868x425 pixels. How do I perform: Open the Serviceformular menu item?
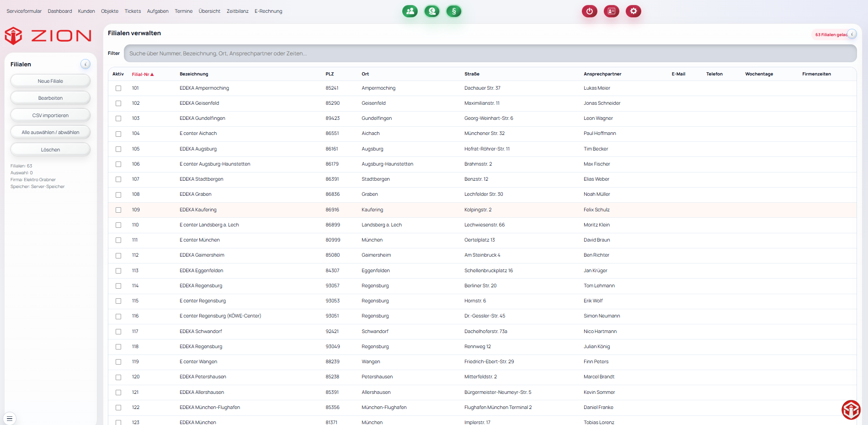(x=24, y=11)
